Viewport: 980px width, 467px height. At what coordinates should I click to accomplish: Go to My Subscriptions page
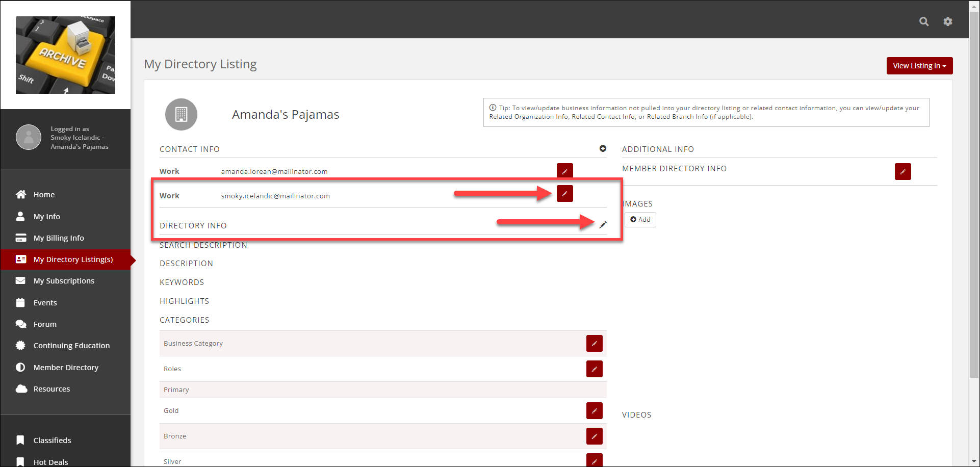pyautogui.click(x=64, y=281)
